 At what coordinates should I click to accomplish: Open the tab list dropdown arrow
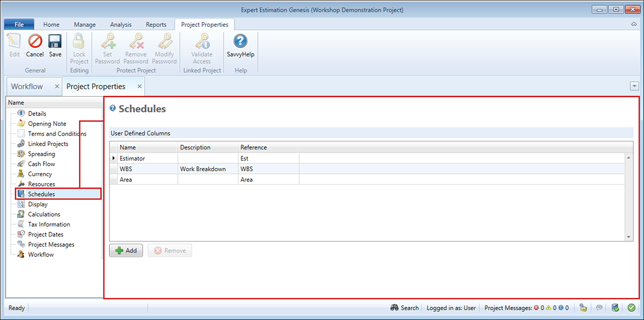(634, 87)
